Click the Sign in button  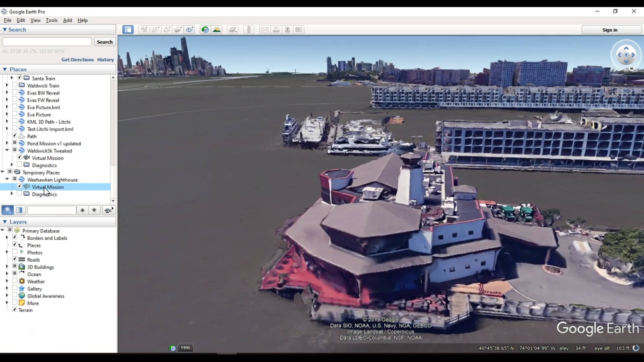[610, 30]
